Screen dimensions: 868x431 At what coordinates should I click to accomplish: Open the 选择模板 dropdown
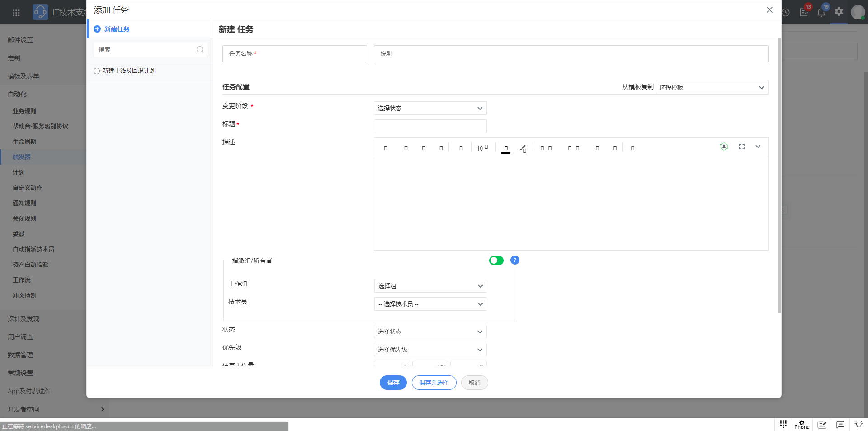pos(712,87)
